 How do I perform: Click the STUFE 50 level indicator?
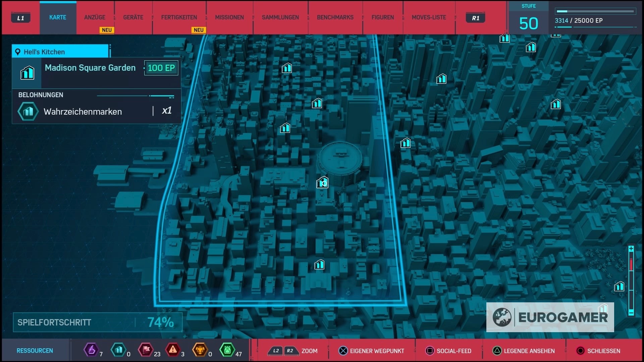tap(529, 18)
